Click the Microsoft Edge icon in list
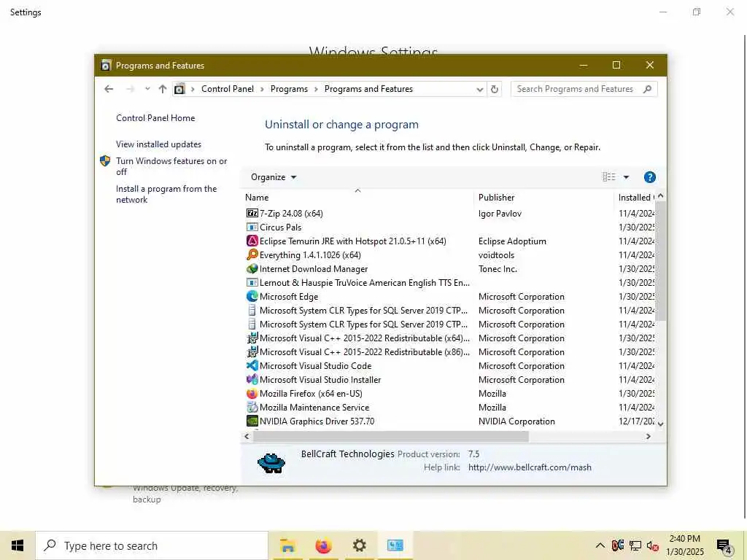 pos(252,296)
